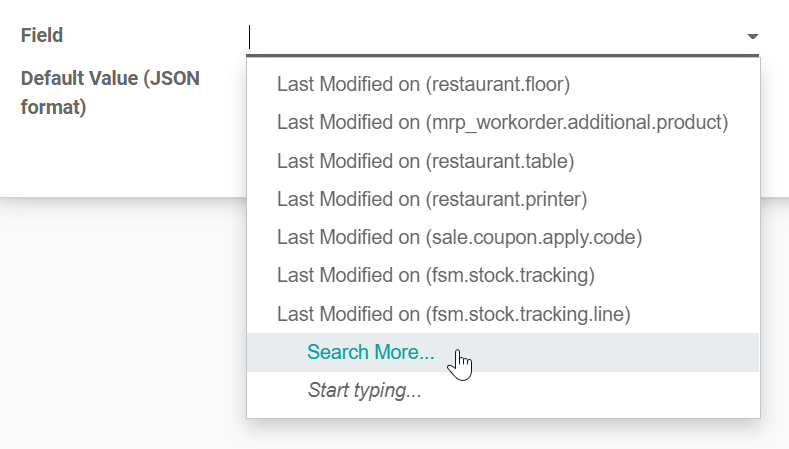
Task: Click the white form area under Default Value label
Action: [120, 160]
